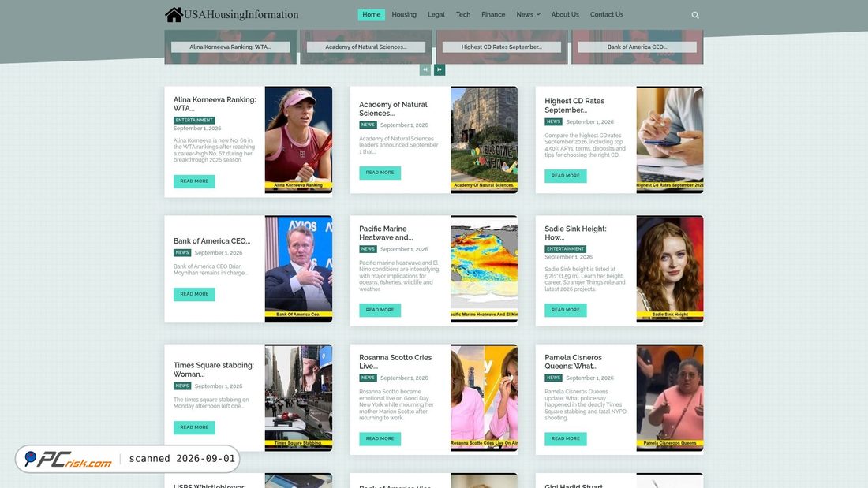868x488 pixels.
Task: Open Academy of Natural Sciences building thumbnail
Action: (484, 140)
